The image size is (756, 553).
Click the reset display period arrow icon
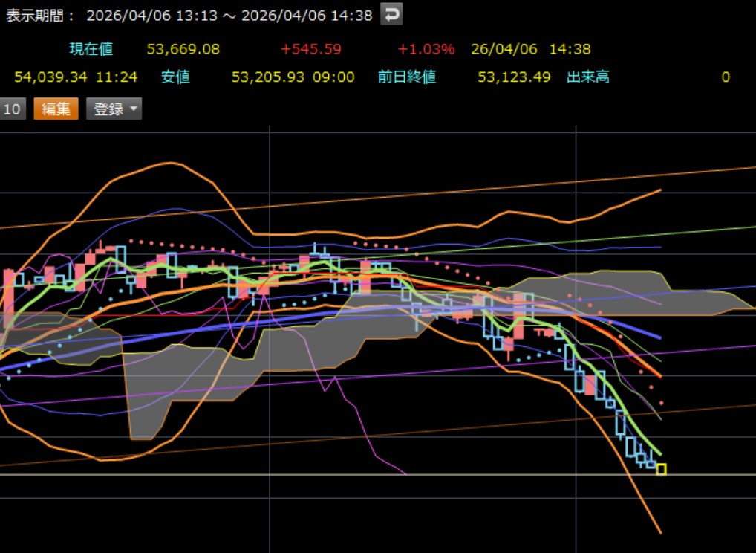391,14
